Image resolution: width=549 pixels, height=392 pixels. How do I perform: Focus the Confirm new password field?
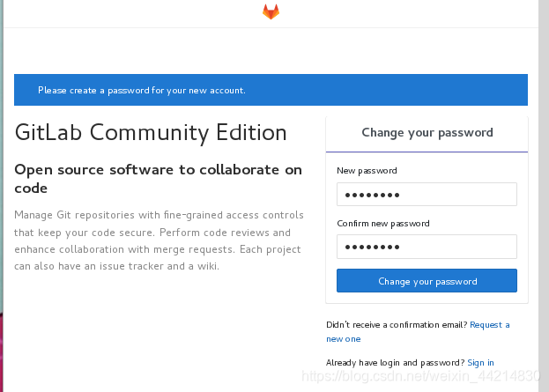click(x=427, y=247)
